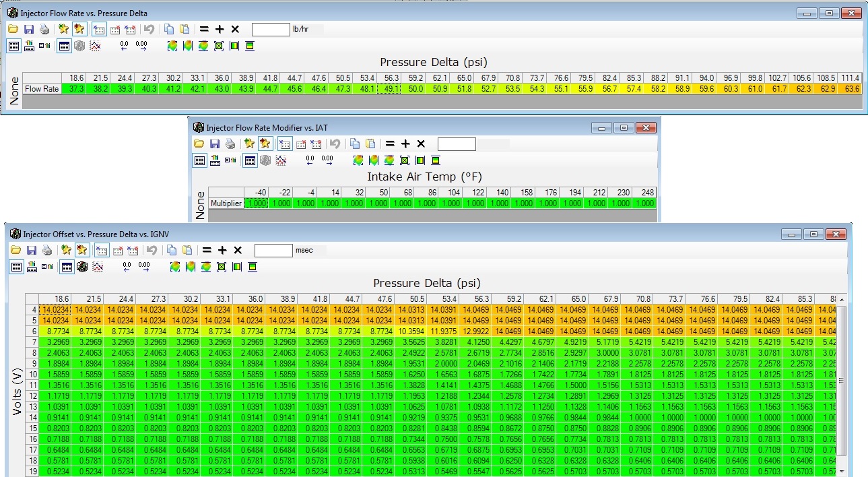Print icon in Flow Rate Modifier vs. IAT window
868x477 pixels.
(x=230, y=144)
